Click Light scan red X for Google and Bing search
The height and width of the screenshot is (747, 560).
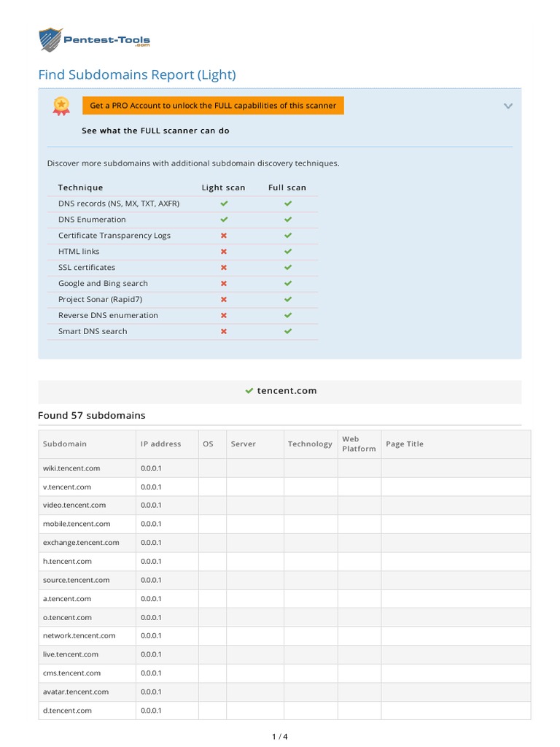224,284
